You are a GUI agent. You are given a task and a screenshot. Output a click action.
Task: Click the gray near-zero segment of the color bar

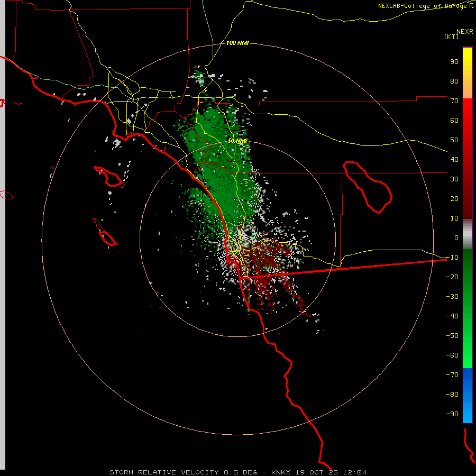click(467, 234)
